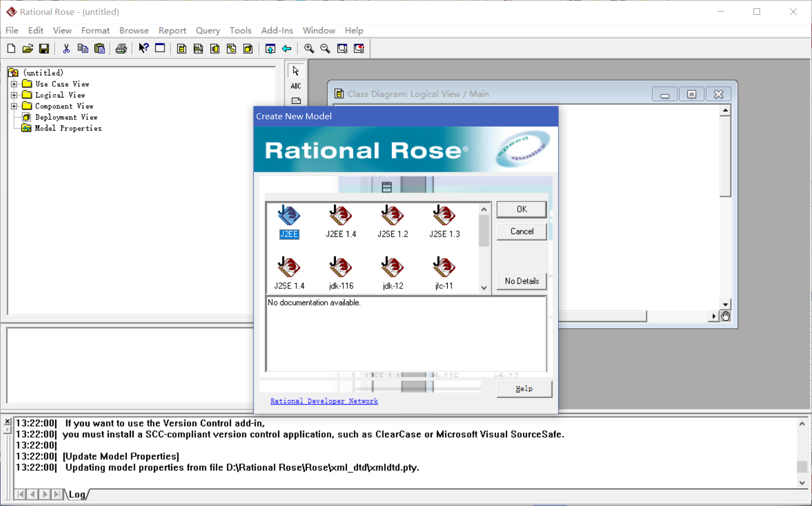812x506 pixels.
Task: Open the File menu
Action: click(x=12, y=30)
